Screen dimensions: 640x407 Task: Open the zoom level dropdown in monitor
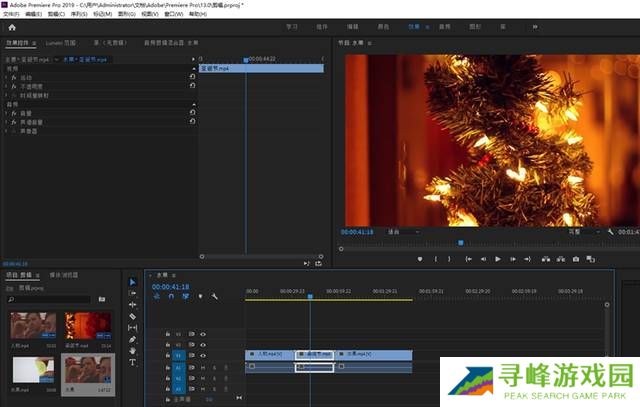coord(401,231)
